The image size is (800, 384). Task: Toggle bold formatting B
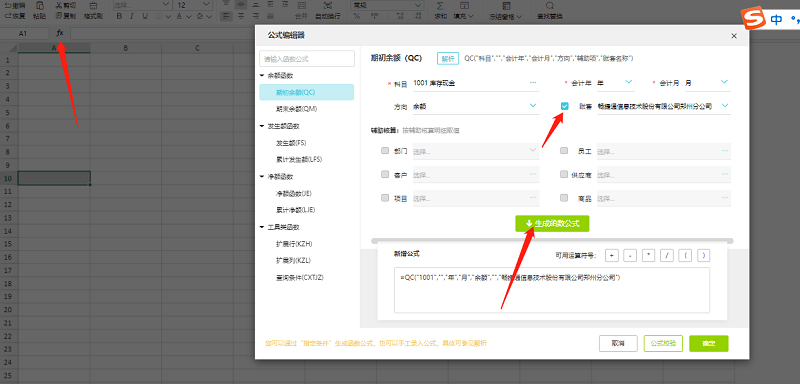(x=119, y=16)
